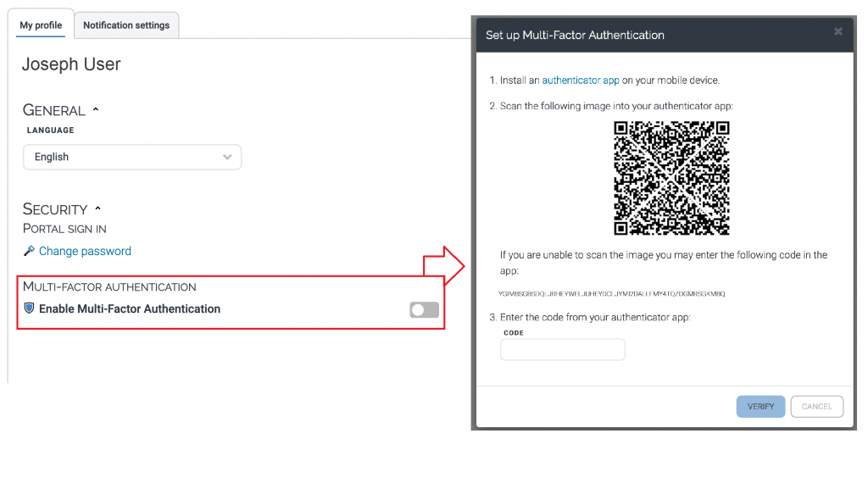Open the Change password link
Viewport: 868px width, 489px height.
[85, 251]
